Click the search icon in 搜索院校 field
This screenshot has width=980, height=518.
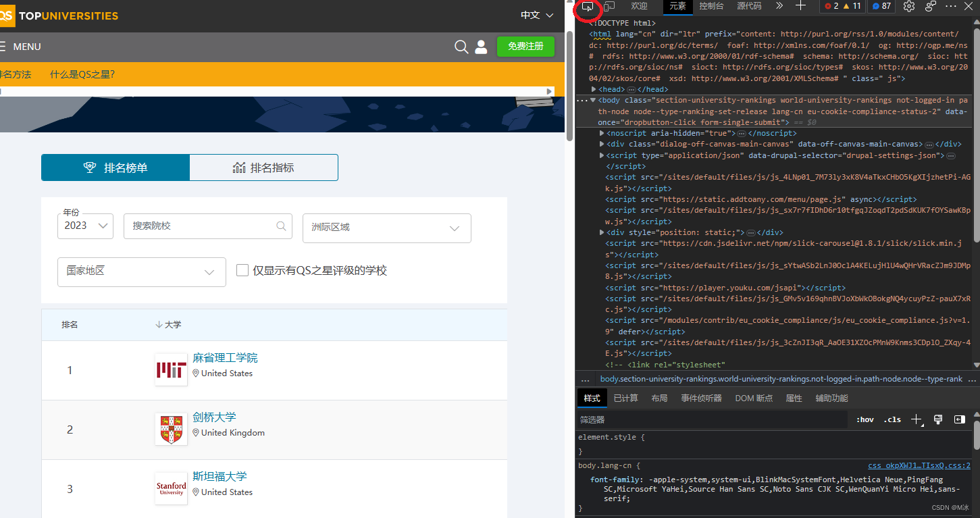(x=282, y=226)
